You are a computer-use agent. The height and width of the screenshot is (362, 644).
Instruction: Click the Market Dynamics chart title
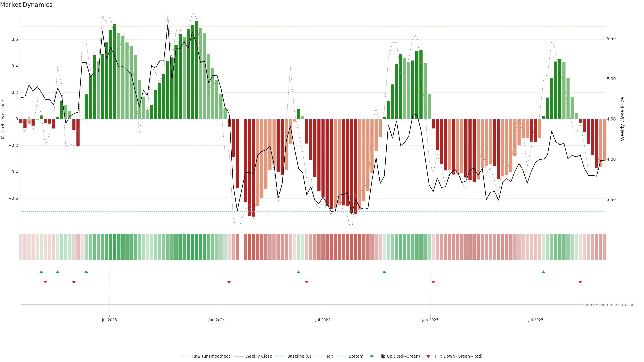[x=26, y=5]
